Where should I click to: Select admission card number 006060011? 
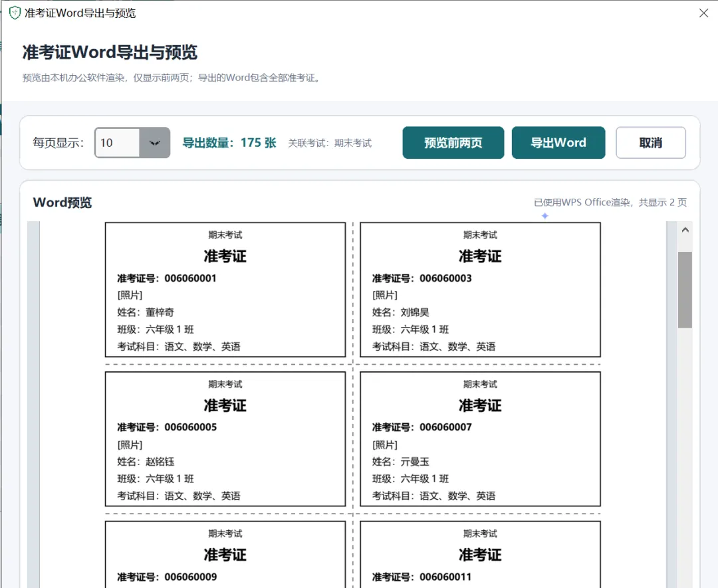pos(421,577)
